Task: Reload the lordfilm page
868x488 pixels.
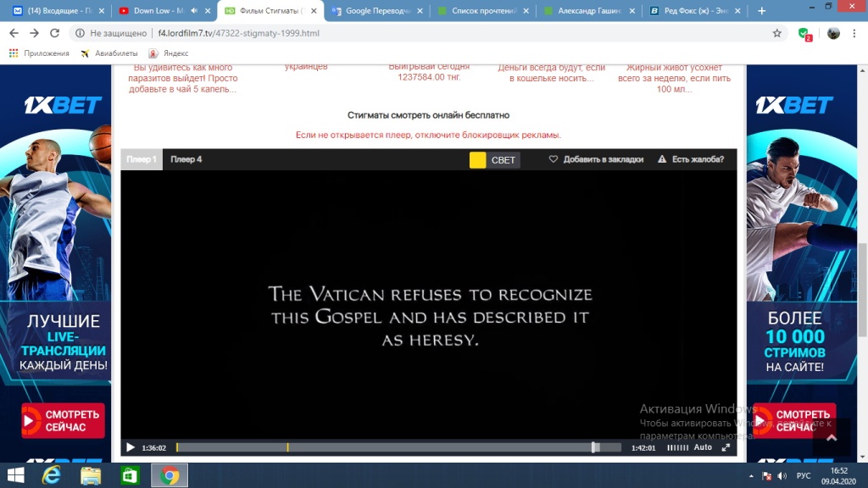Action: [x=54, y=33]
